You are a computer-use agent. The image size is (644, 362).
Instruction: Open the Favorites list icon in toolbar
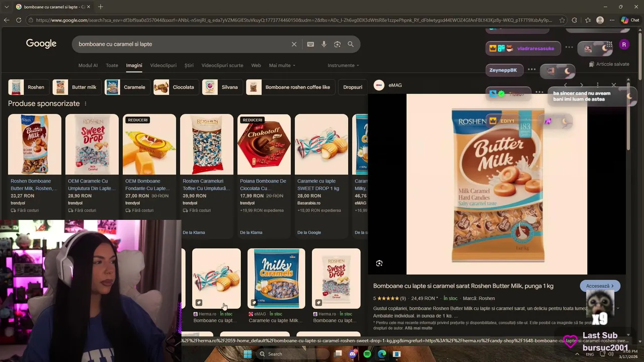click(588, 20)
